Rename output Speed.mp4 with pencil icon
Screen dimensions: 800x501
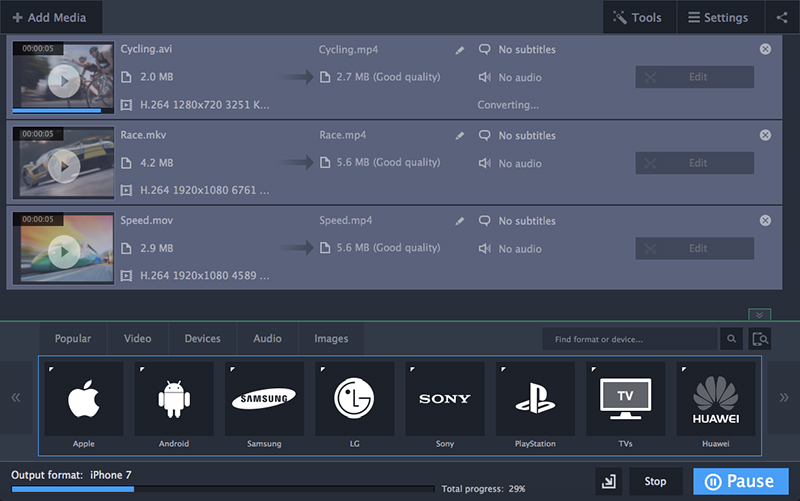(460, 221)
